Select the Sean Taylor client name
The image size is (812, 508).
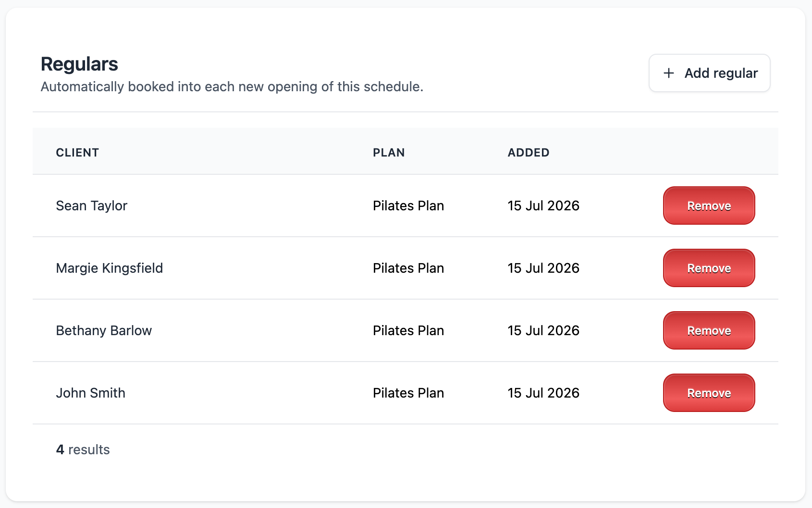click(x=92, y=206)
